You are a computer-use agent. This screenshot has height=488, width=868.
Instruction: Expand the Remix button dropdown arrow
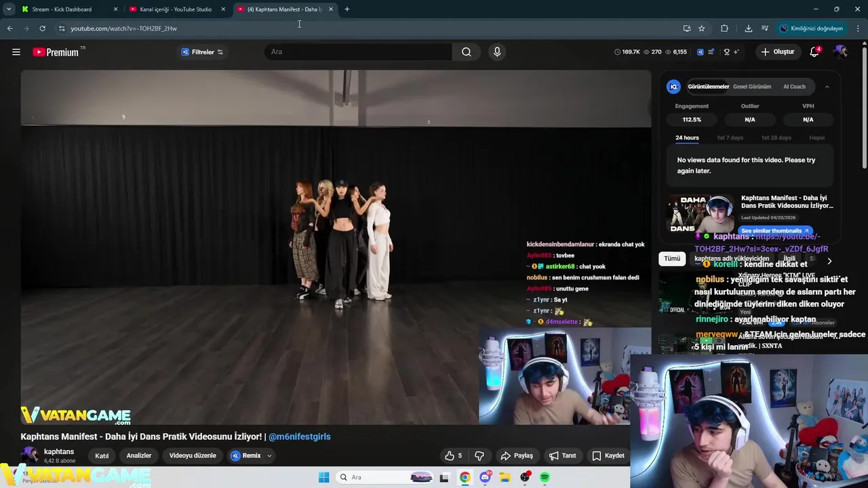click(x=269, y=455)
